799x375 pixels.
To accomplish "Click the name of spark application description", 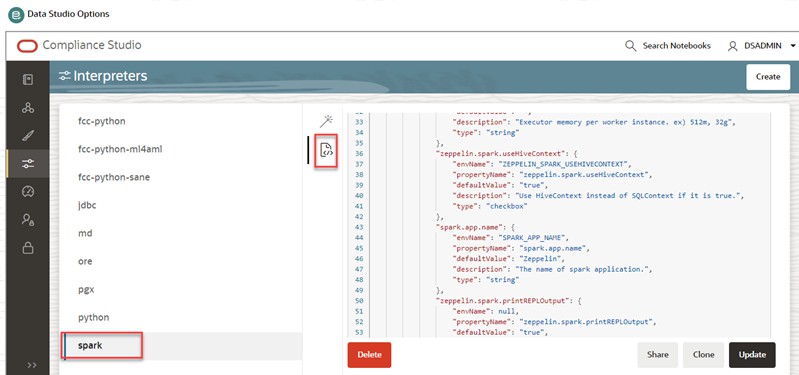I will (x=552, y=270).
